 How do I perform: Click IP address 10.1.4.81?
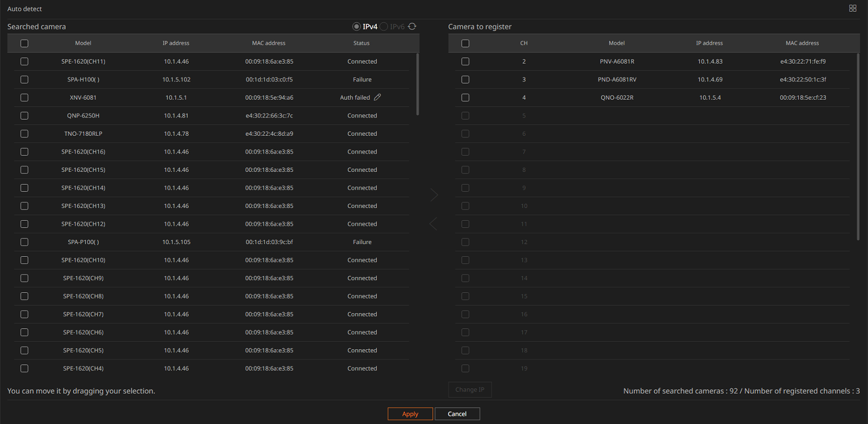[x=176, y=115]
